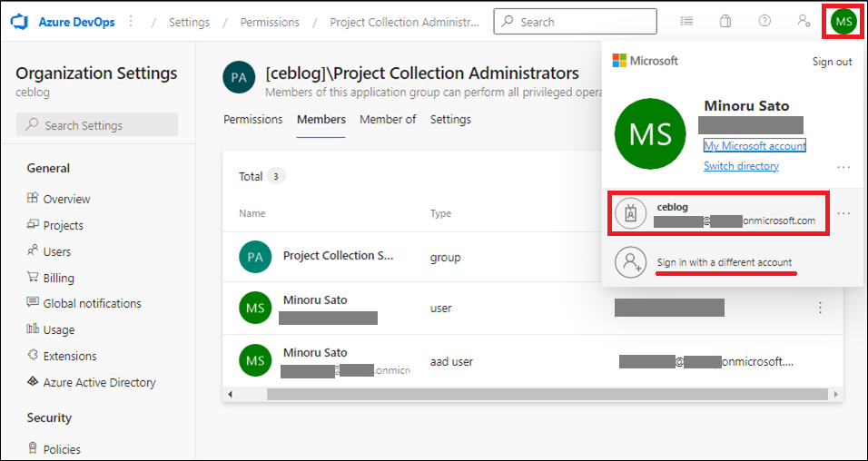868x461 pixels.
Task: Select the Members tab
Action: click(x=321, y=119)
